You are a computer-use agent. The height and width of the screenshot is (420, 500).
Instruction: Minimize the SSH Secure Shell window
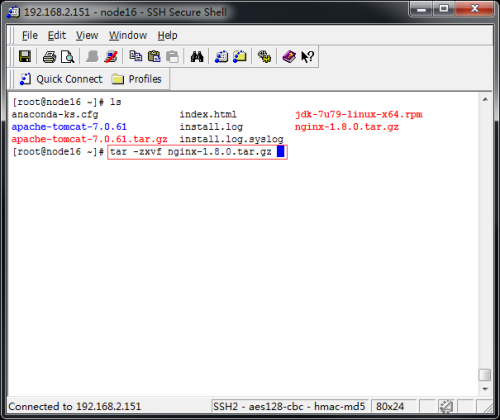421,9
